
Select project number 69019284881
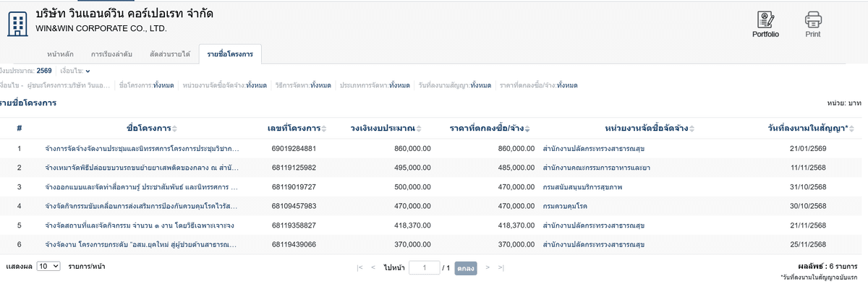click(294, 148)
